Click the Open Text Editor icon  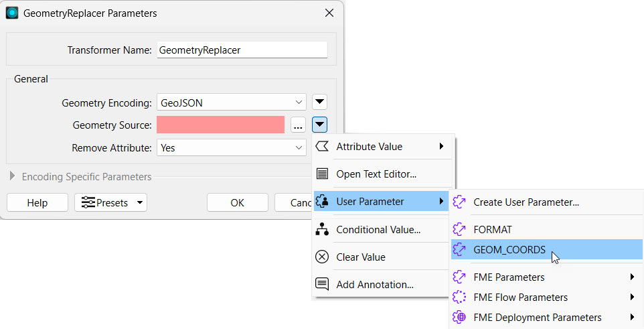tap(322, 174)
